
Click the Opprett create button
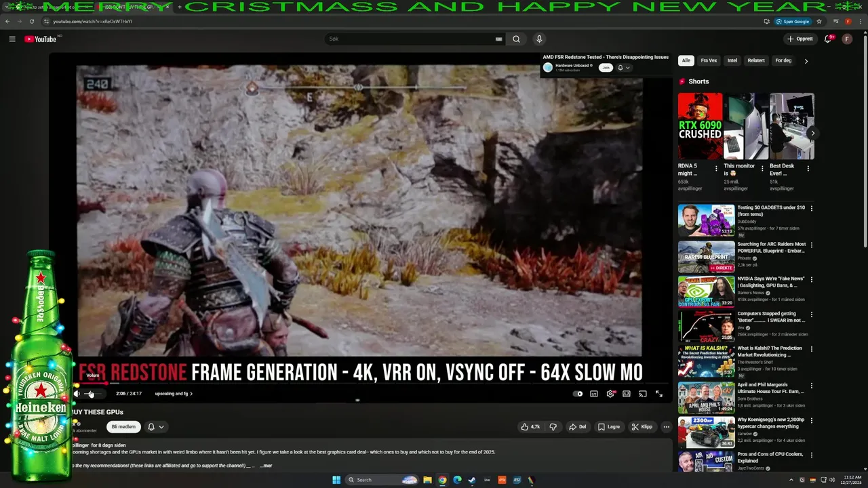(x=800, y=39)
